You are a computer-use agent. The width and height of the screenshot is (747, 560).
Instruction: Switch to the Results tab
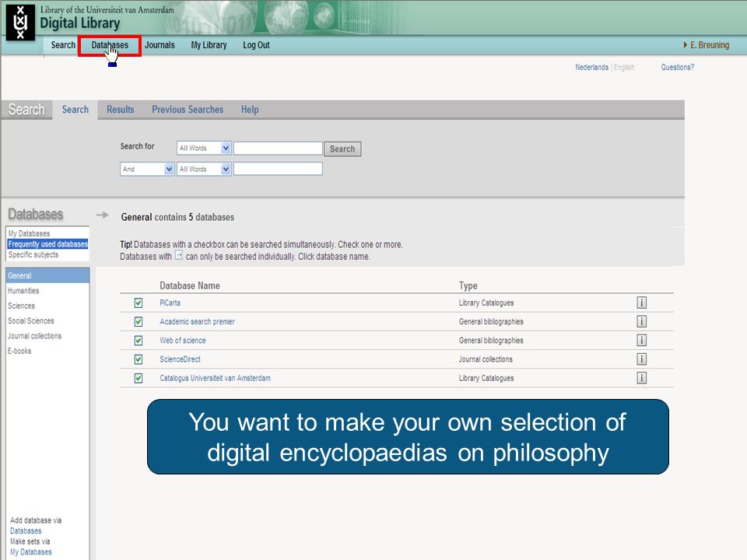point(120,110)
